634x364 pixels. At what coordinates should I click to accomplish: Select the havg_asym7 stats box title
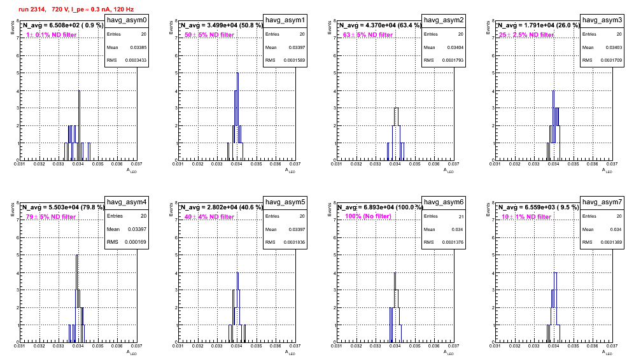pos(602,202)
